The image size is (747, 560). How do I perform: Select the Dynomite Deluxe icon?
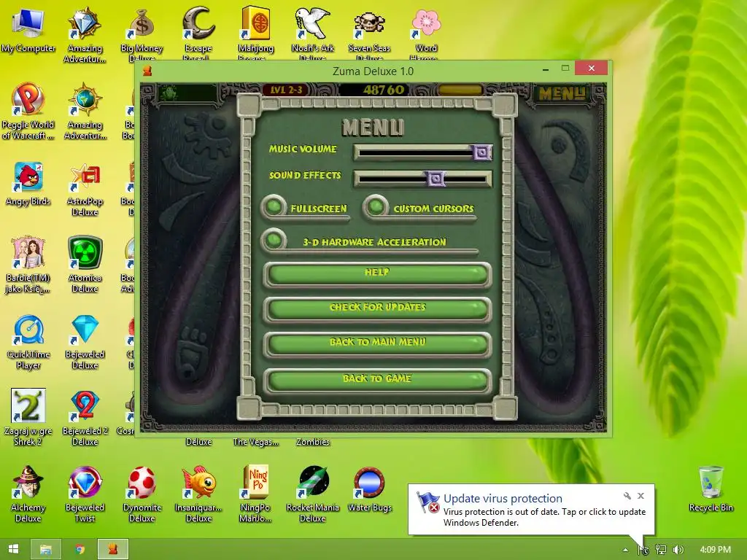coord(142,494)
